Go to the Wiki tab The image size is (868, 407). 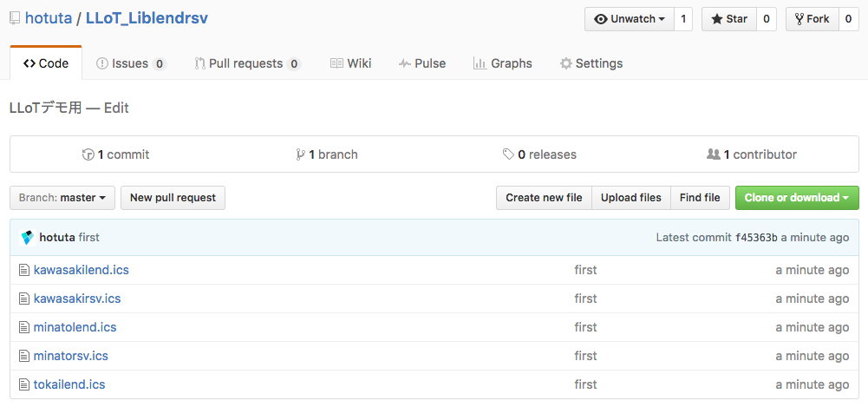(x=350, y=63)
